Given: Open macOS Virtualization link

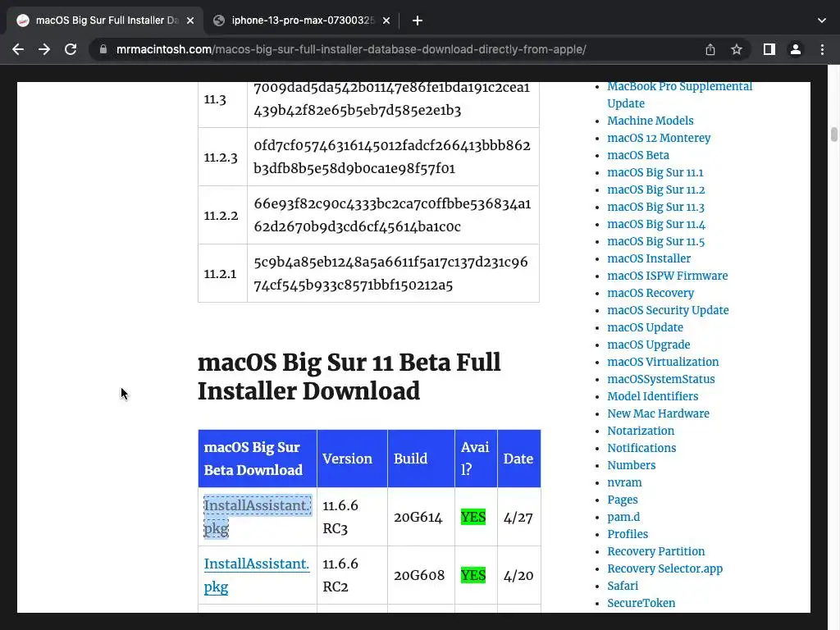Looking at the screenshot, I should point(663,362).
